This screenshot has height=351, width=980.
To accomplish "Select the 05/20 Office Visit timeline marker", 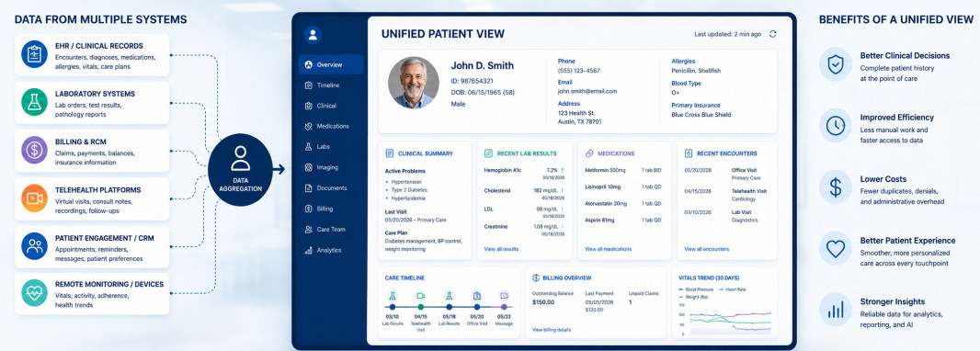I will [x=477, y=307].
